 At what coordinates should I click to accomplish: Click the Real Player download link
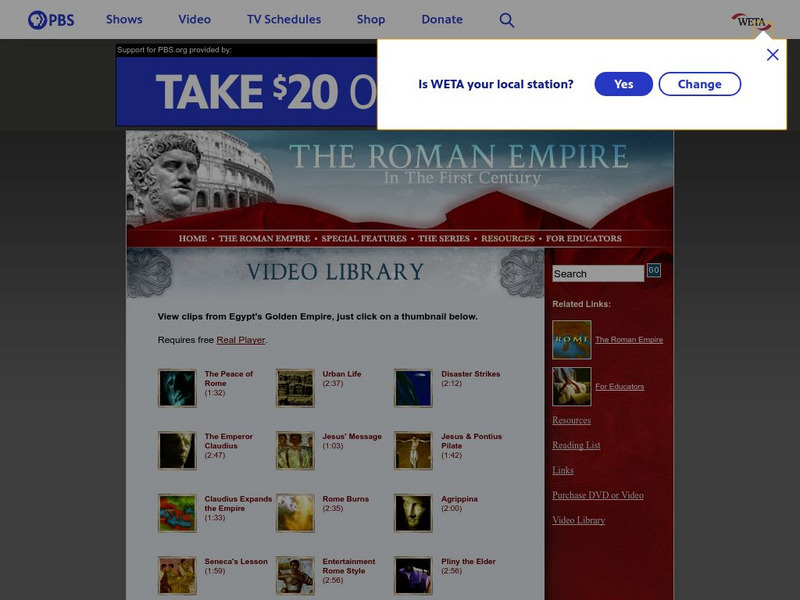239,339
